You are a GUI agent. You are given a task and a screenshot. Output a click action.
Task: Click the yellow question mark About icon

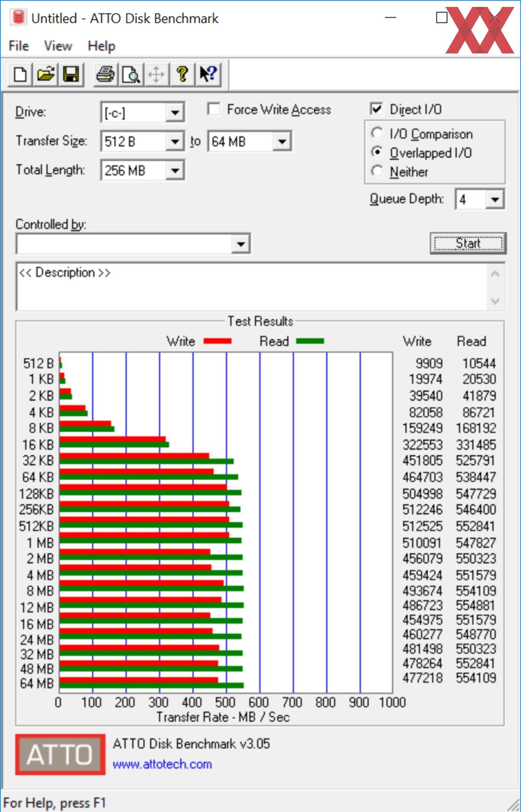tap(182, 74)
